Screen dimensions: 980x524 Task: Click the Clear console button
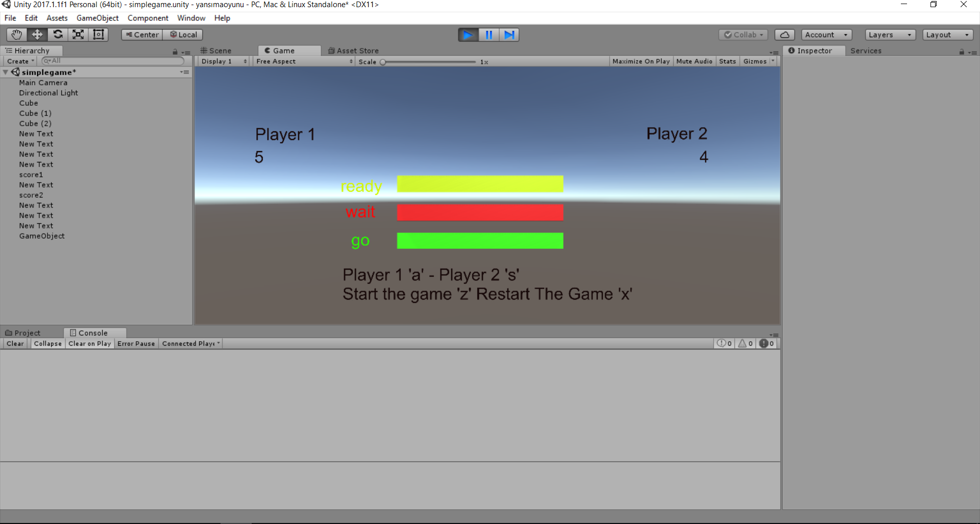[x=15, y=344]
